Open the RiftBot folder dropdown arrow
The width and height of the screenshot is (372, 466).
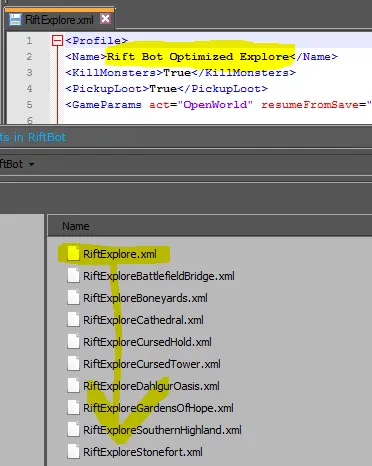(x=31, y=164)
